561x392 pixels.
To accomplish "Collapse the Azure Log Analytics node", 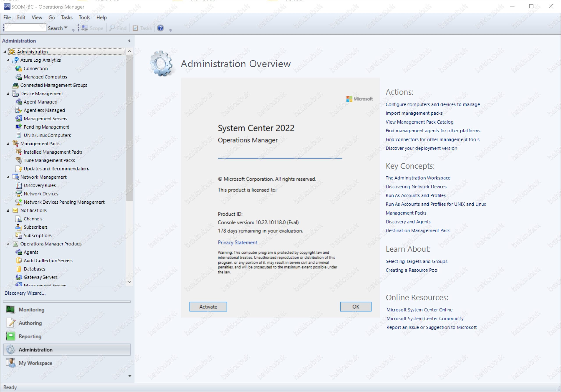I will (8, 60).
